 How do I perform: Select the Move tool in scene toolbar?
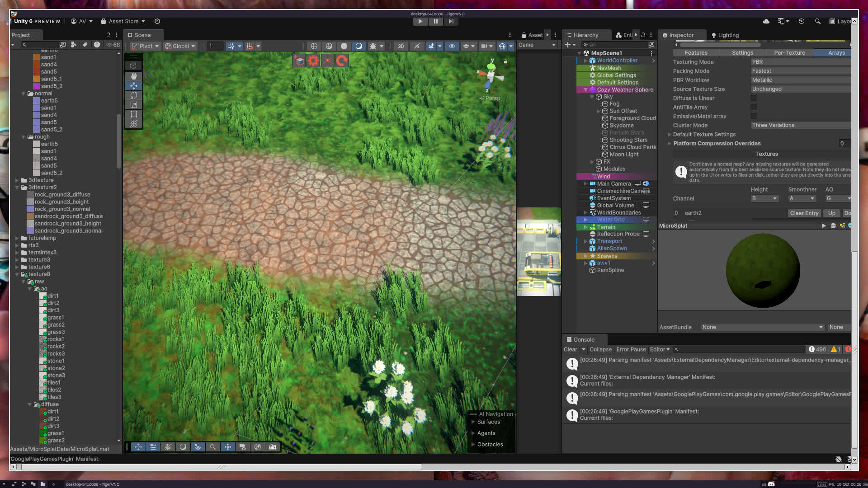click(x=133, y=85)
